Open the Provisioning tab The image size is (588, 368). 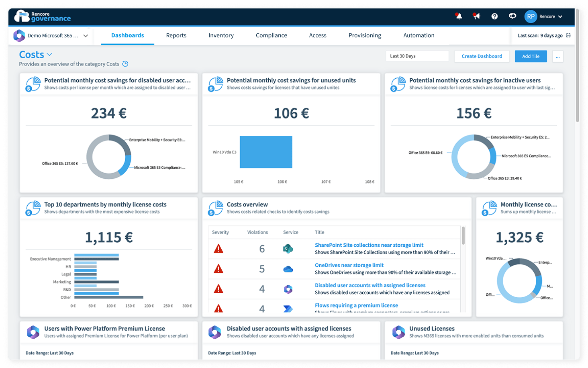tap(365, 35)
